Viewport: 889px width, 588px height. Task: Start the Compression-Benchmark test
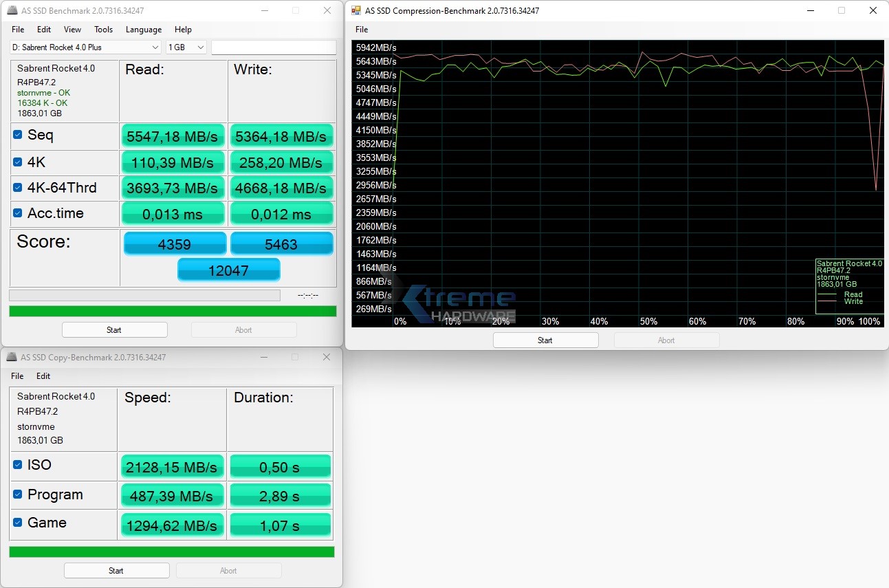(545, 340)
